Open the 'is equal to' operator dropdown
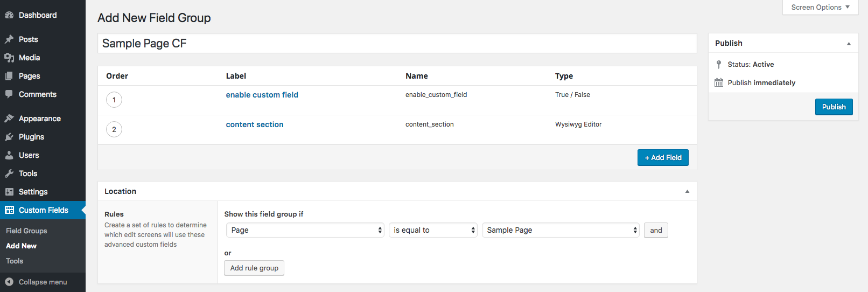This screenshot has width=868, height=292. (433, 230)
